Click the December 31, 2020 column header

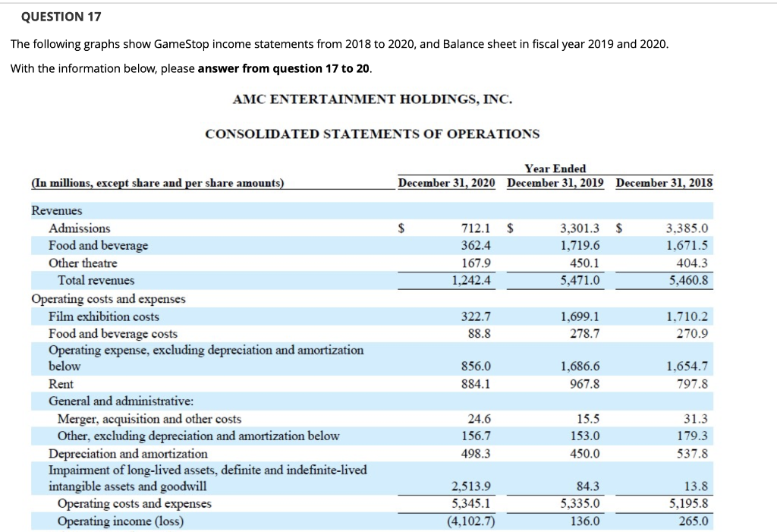click(446, 183)
